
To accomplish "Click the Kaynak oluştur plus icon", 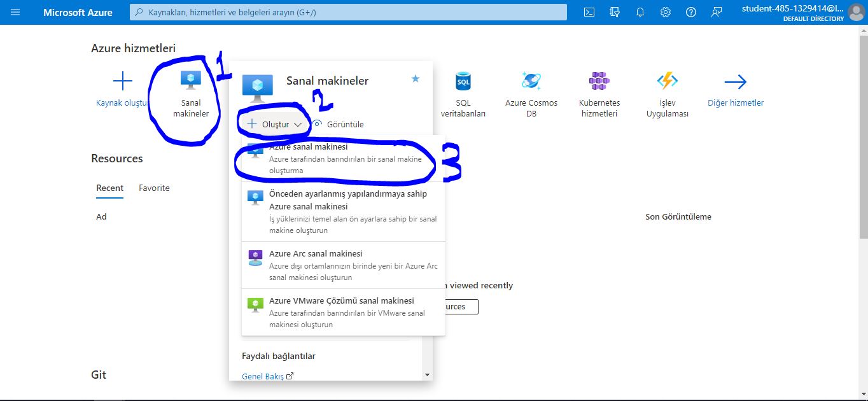I will [x=122, y=81].
